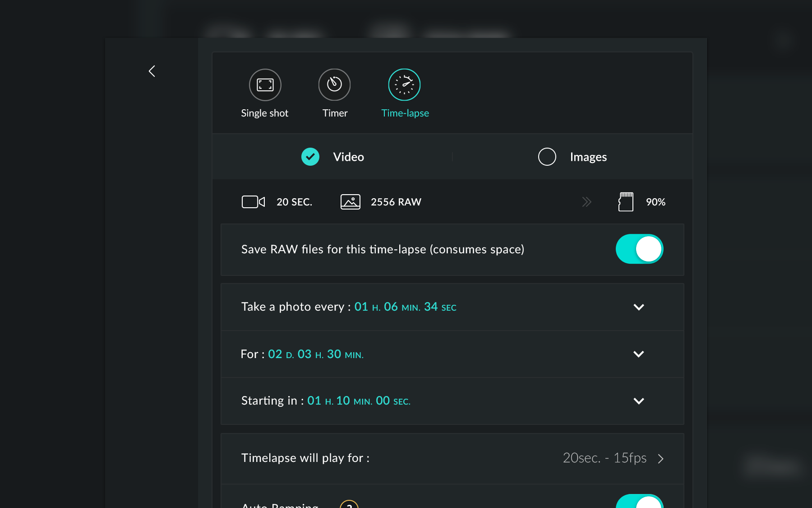Viewport: 812px width, 508px height.
Task: Click the RAW image count icon
Action: [x=350, y=202]
